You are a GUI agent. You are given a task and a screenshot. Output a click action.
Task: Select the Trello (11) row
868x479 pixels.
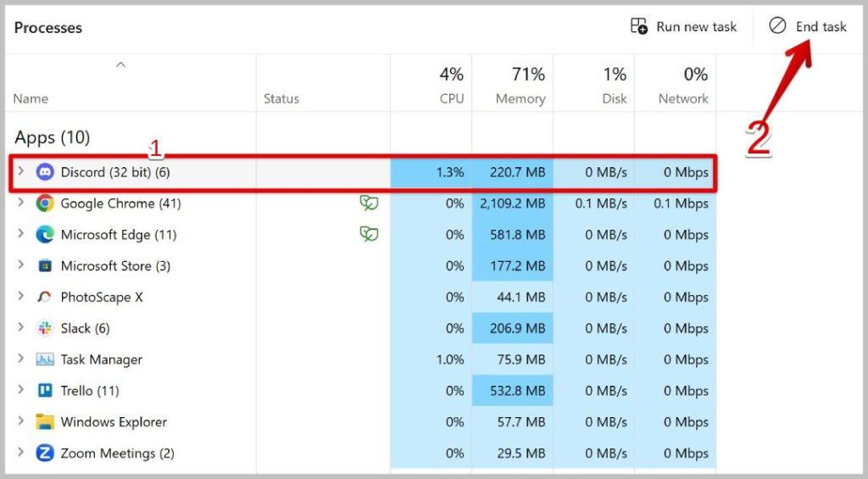point(361,391)
